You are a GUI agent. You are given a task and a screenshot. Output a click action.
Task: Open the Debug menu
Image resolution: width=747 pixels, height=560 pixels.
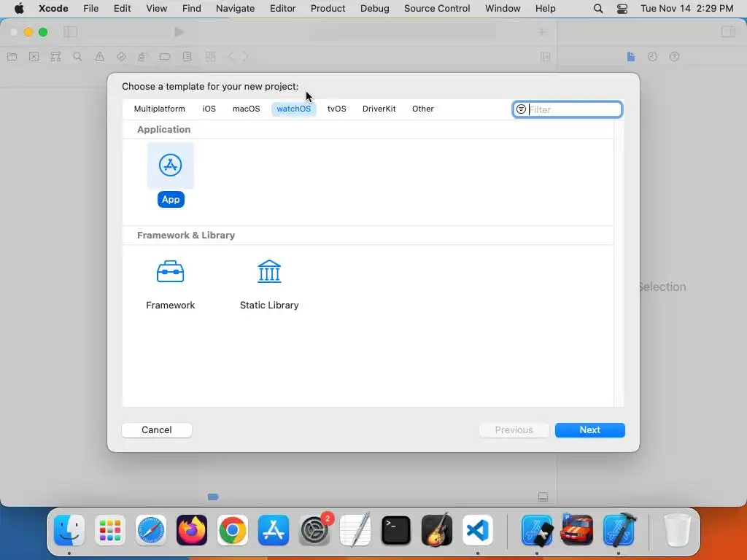tap(374, 8)
